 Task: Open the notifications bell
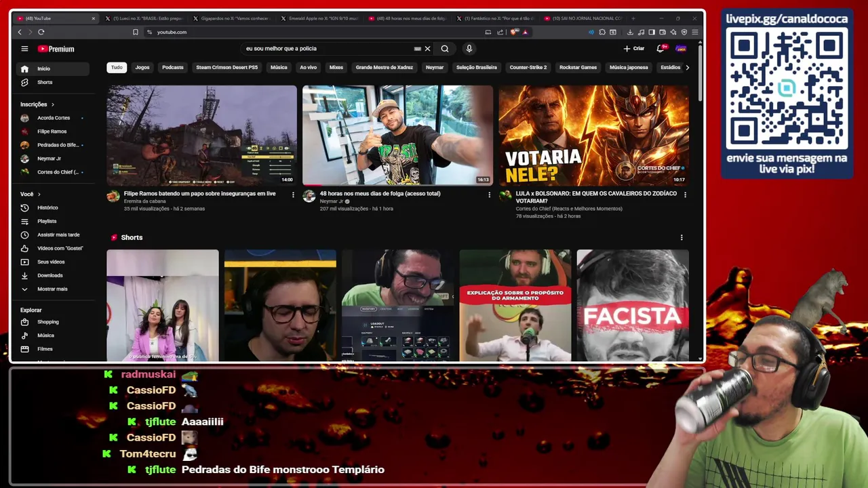click(660, 49)
